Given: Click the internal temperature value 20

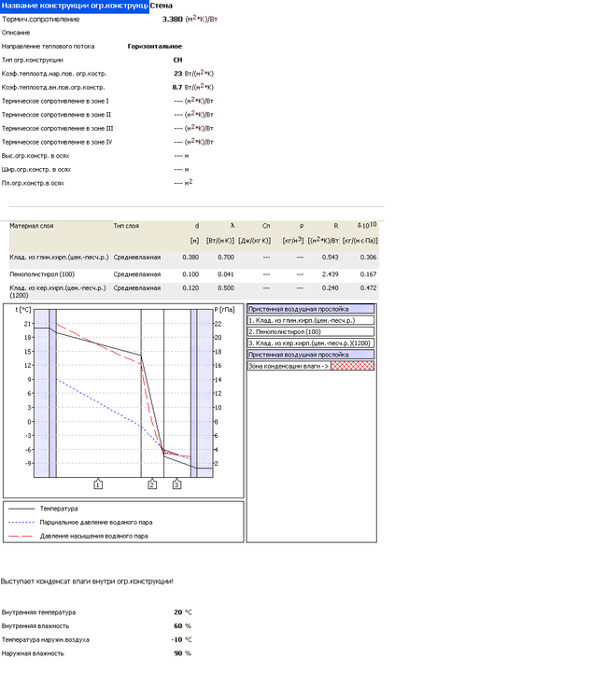Looking at the screenshot, I should (x=178, y=612).
